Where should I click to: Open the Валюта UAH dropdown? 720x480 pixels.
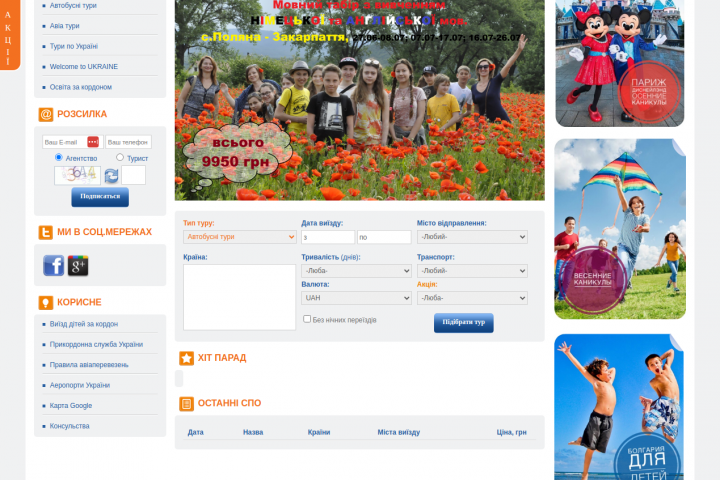(356, 298)
